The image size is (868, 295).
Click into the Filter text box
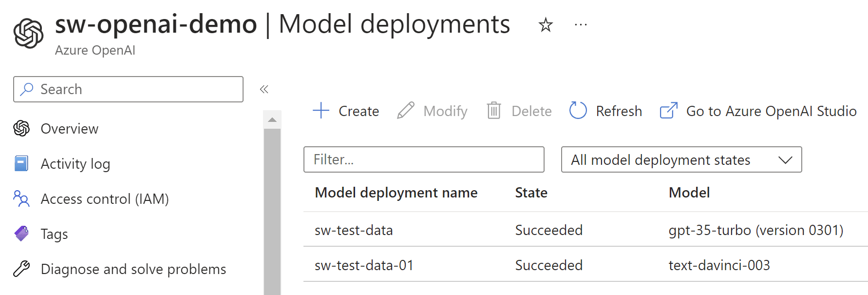pyautogui.click(x=424, y=159)
